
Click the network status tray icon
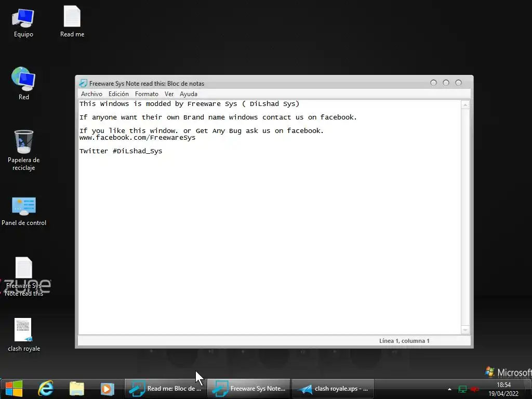click(462, 389)
